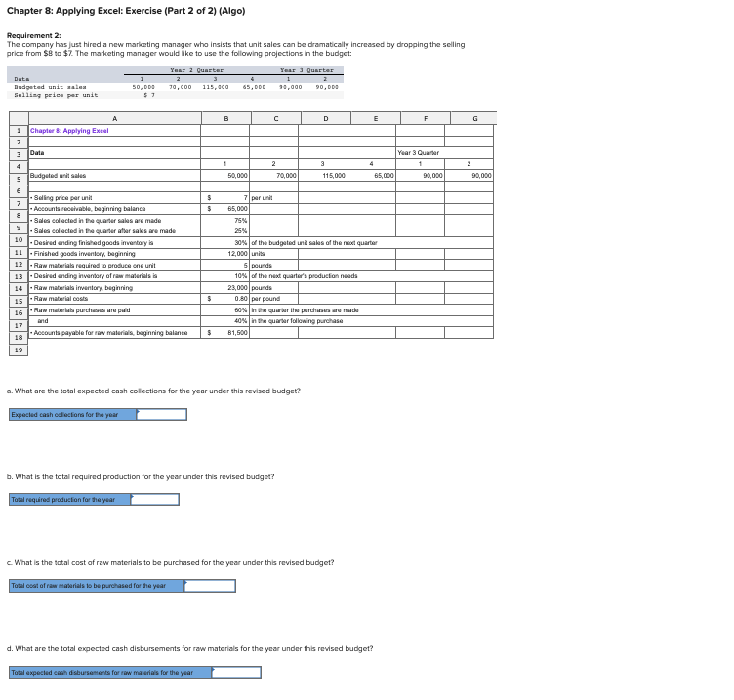Select column F header
The width and height of the screenshot is (734, 700).
point(426,118)
